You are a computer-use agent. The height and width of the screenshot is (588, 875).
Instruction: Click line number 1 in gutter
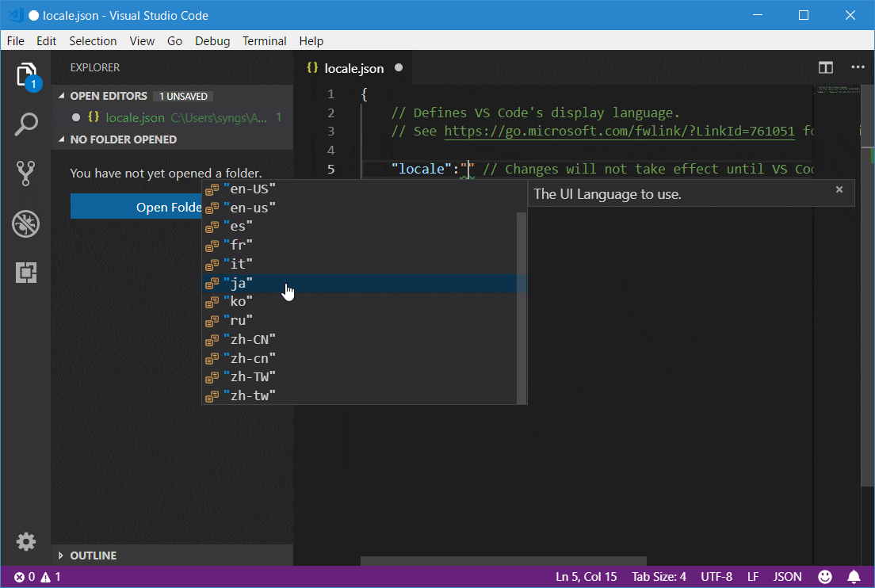click(331, 94)
